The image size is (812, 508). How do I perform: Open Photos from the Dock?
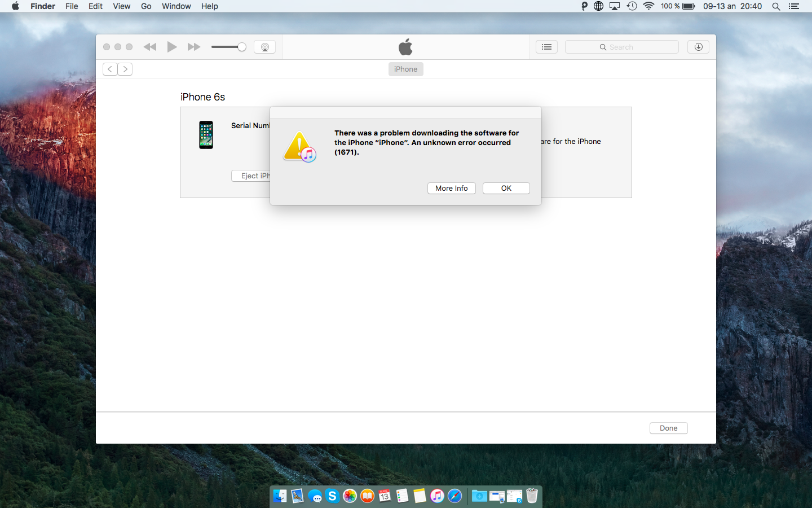point(350,496)
